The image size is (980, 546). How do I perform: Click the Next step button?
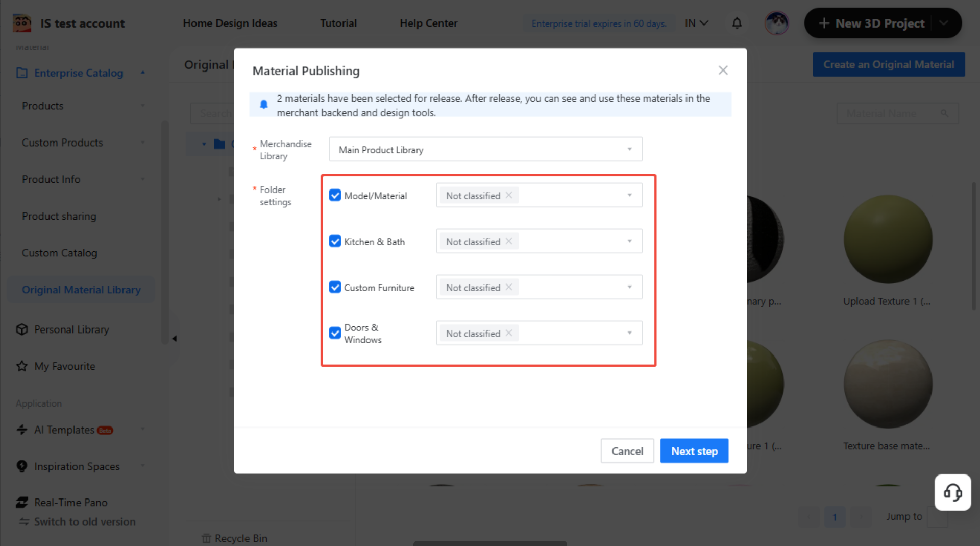694,451
